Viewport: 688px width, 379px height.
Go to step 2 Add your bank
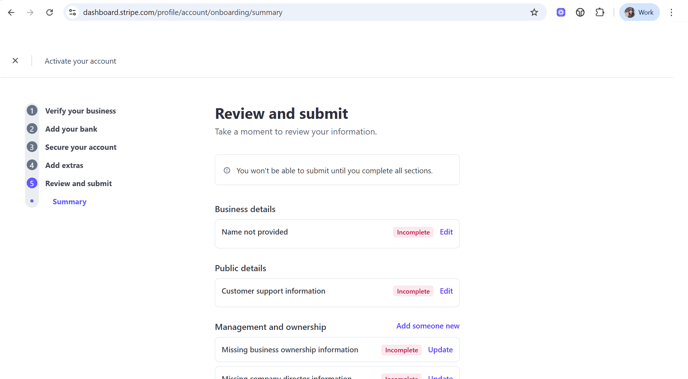(71, 129)
